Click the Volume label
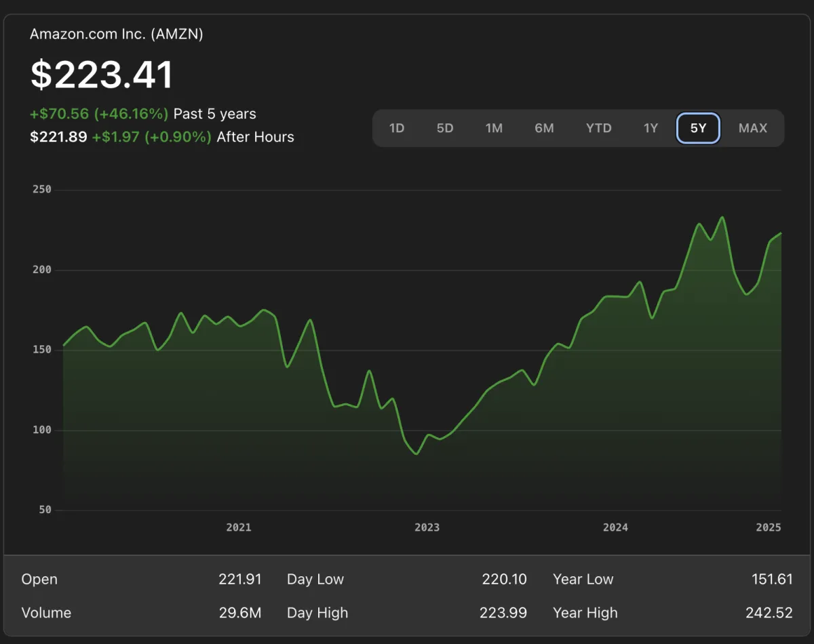Viewport: 814px width, 644px height. point(46,613)
